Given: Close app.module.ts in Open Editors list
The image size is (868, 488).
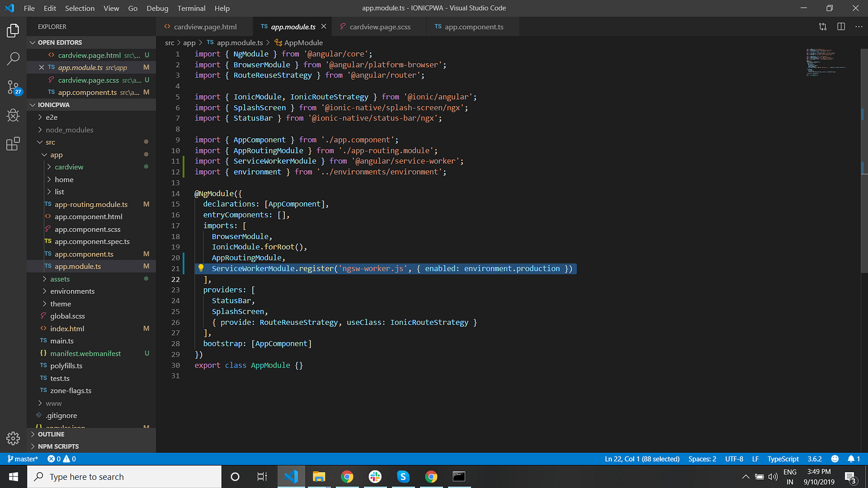Looking at the screenshot, I should click(x=41, y=67).
